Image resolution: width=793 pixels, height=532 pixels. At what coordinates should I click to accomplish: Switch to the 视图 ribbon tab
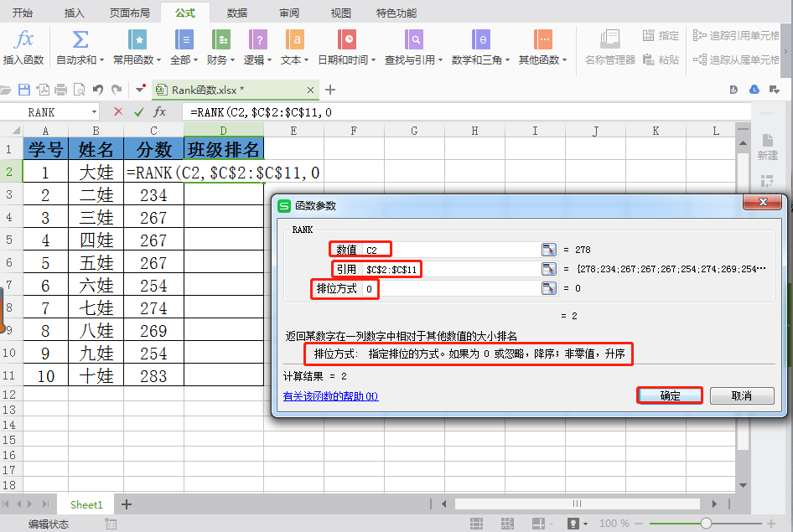[x=340, y=13]
